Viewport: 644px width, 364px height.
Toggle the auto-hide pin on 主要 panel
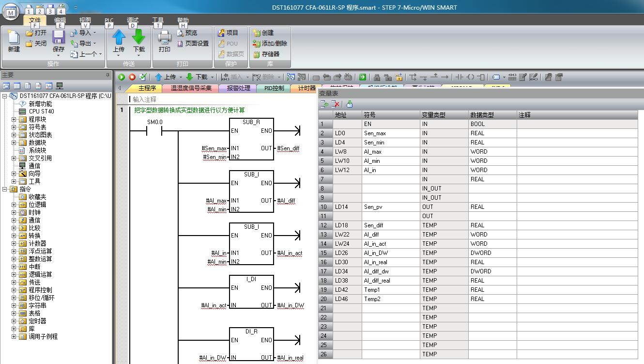(x=108, y=75)
